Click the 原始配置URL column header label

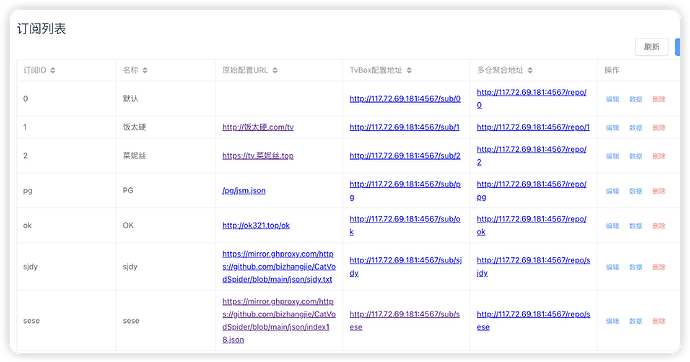point(245,70)
